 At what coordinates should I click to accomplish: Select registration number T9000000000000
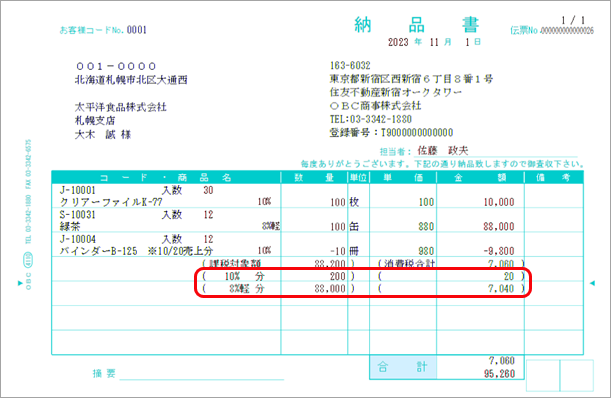417,133
